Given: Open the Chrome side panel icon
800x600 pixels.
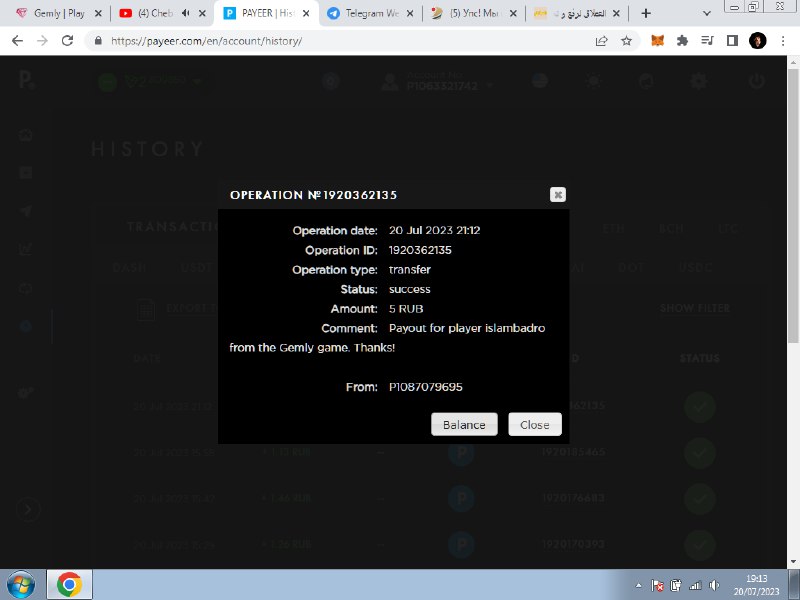Looking at the screenshot, I should (732, 41).
